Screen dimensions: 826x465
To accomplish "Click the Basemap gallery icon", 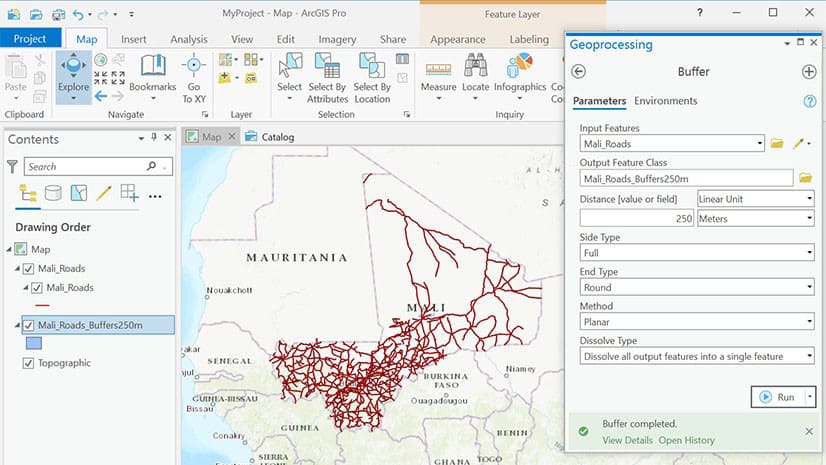I will (x=225, y=60).
